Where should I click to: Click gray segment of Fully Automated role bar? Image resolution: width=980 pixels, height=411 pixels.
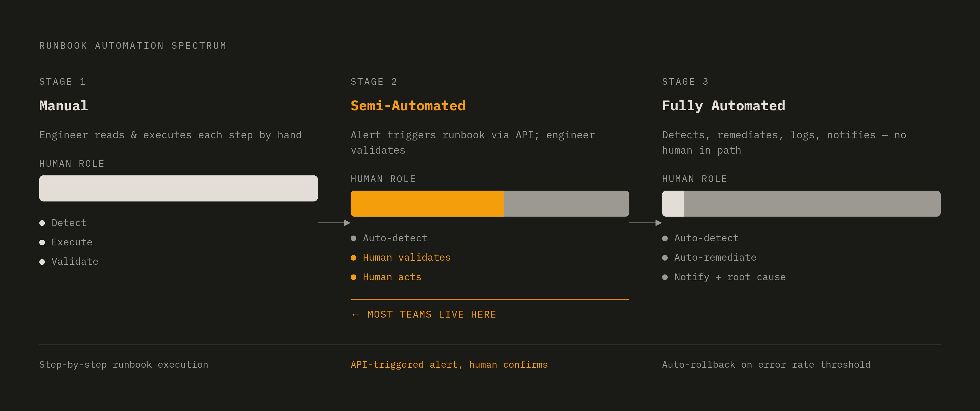(x=813, y=204)
